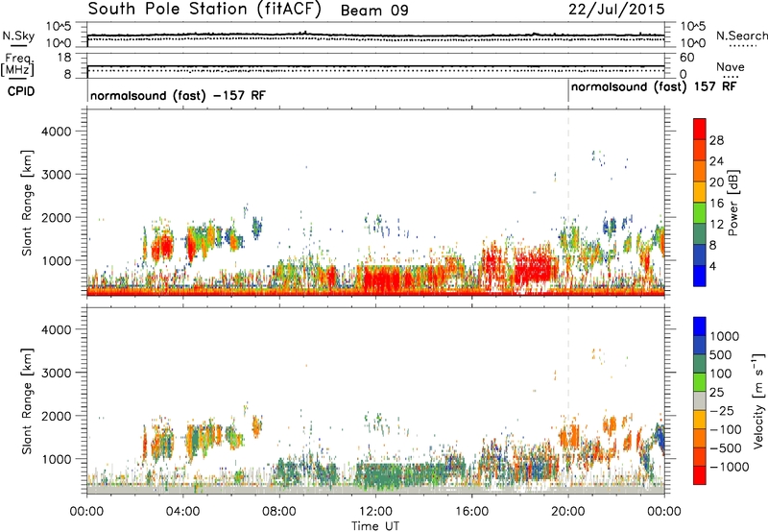Image resolution: width=768 pixels, height=532 pixels.
Task: Pick the red top segment of the power colorbar
Action: (700, 129)
